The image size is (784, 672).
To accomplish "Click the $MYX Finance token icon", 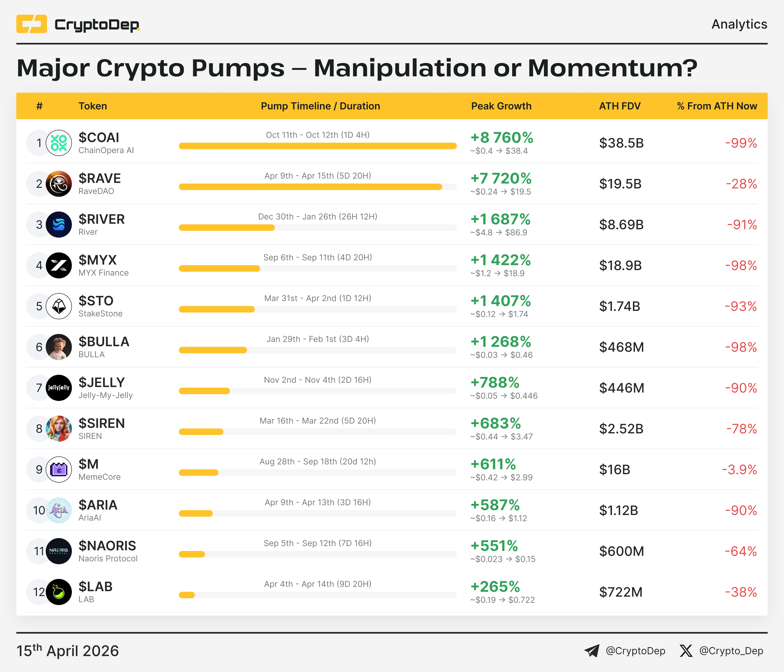I will [59, 266].
